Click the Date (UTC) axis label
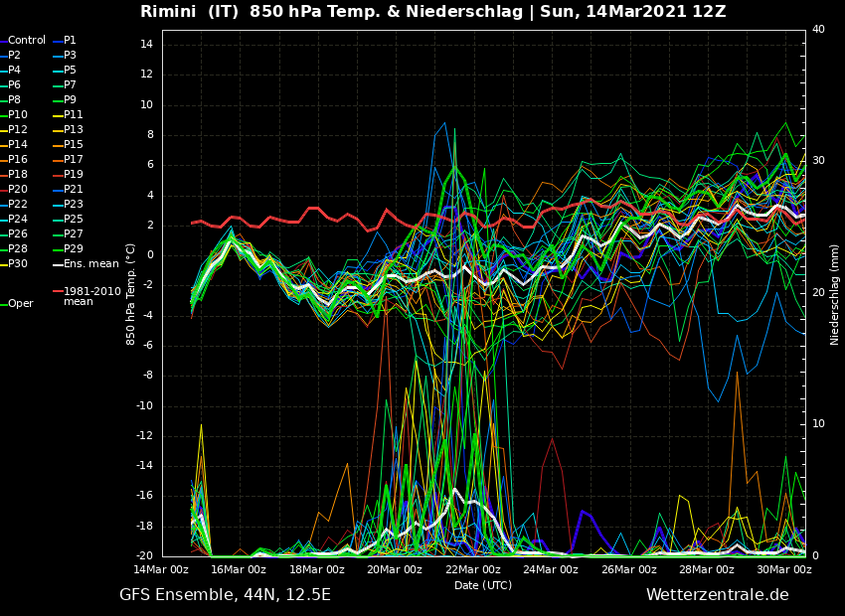This screenshot has width=845, height=616. pyautogui.click(x=483, y=585)
